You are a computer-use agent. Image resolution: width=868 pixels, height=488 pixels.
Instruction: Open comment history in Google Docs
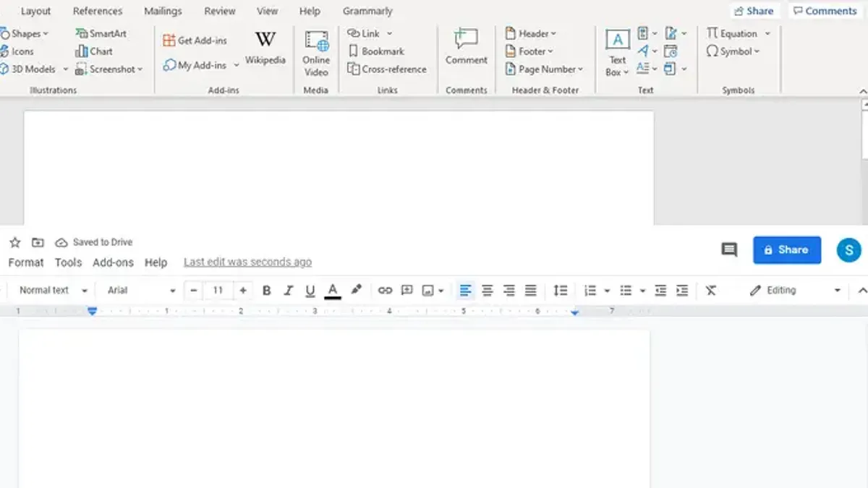point(729,250)
